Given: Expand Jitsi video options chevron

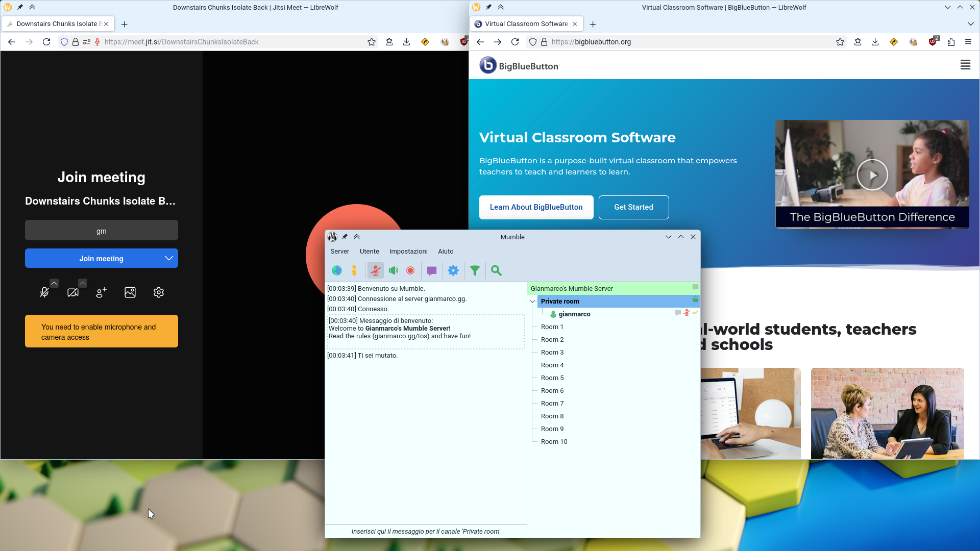Looking at the screenshot, I should click(x=83, y=283).
